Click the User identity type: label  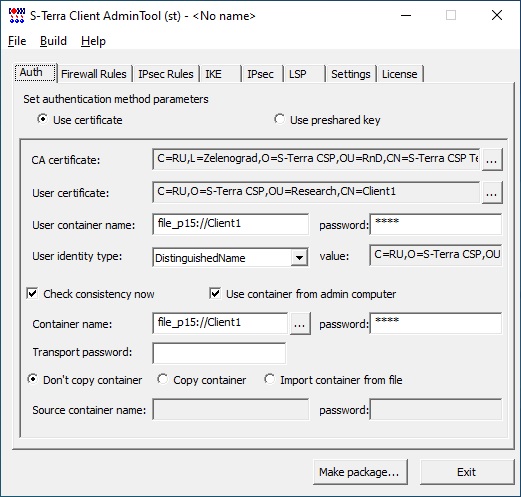click(77, 256)
